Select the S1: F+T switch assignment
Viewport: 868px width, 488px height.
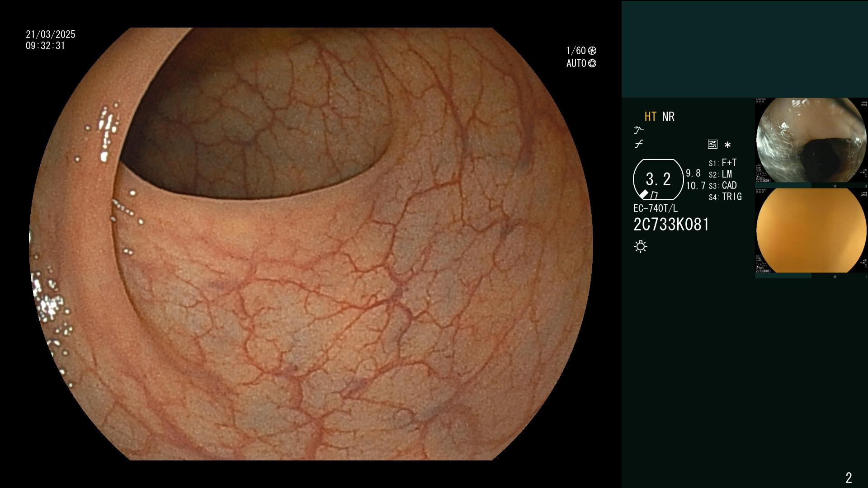[722, 163]
